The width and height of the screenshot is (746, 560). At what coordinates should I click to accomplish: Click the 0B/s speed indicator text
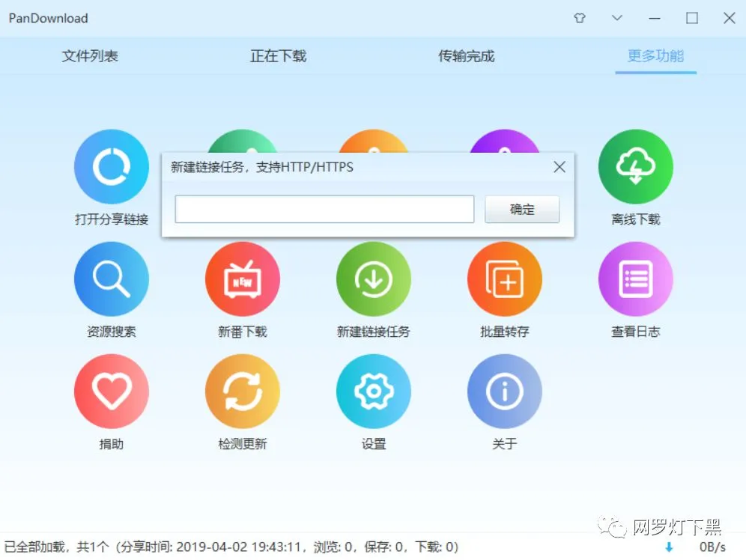(712, 547)
